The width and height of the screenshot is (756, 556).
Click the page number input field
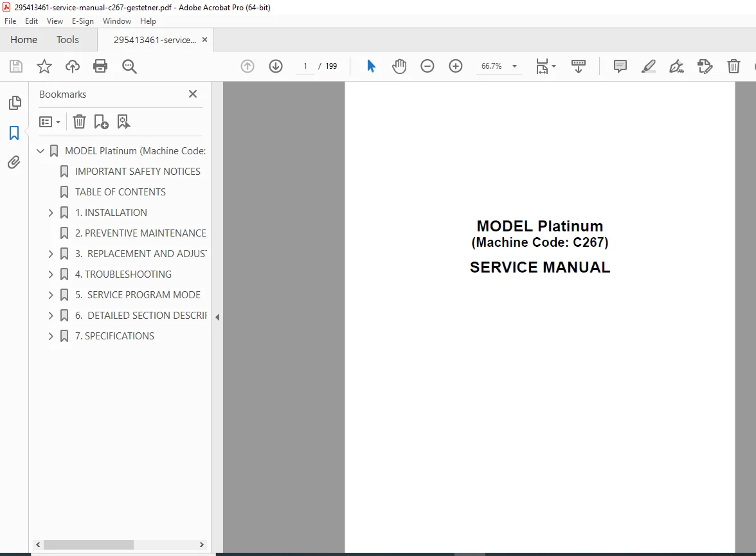coord(305,66)
